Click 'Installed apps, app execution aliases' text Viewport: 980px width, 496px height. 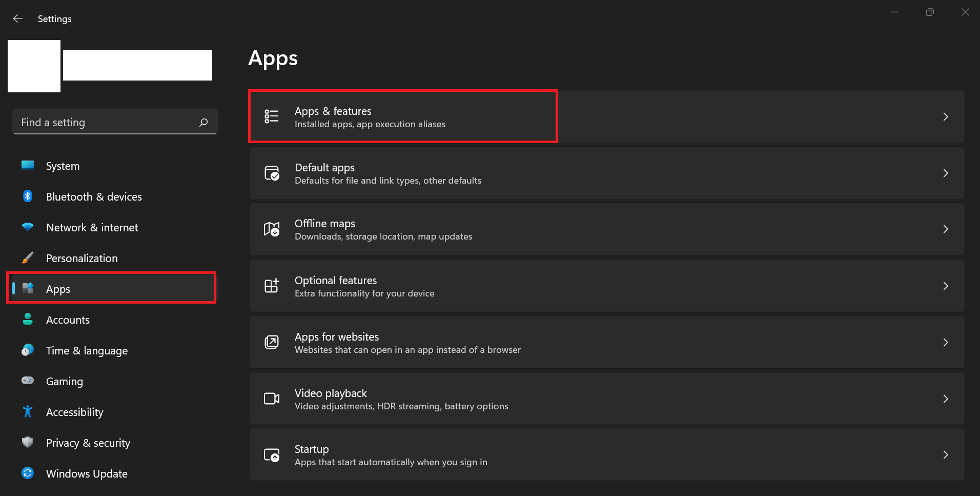pos(370,124)
